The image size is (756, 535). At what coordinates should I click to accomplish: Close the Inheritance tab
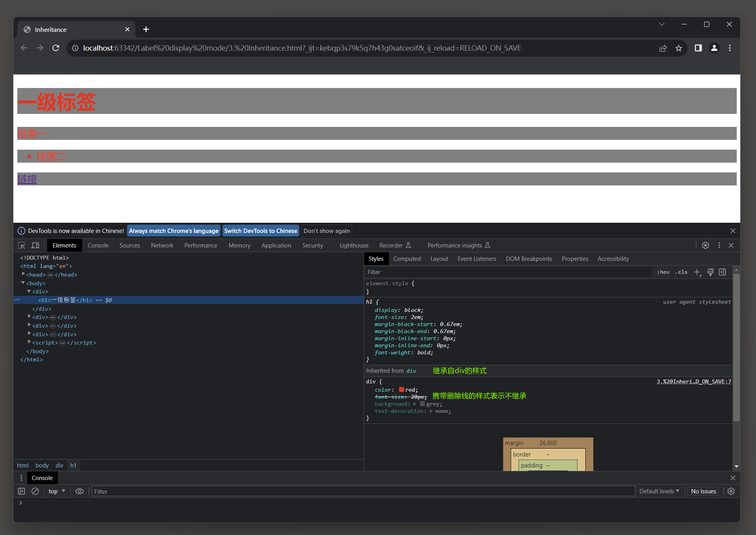pos(127,29)
